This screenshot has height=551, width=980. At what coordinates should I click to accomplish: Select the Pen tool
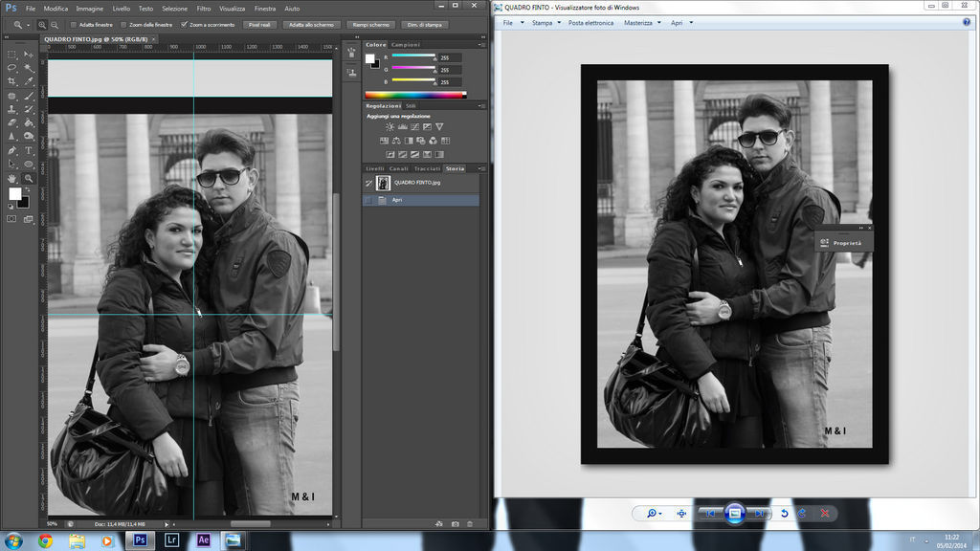point(11,150)
